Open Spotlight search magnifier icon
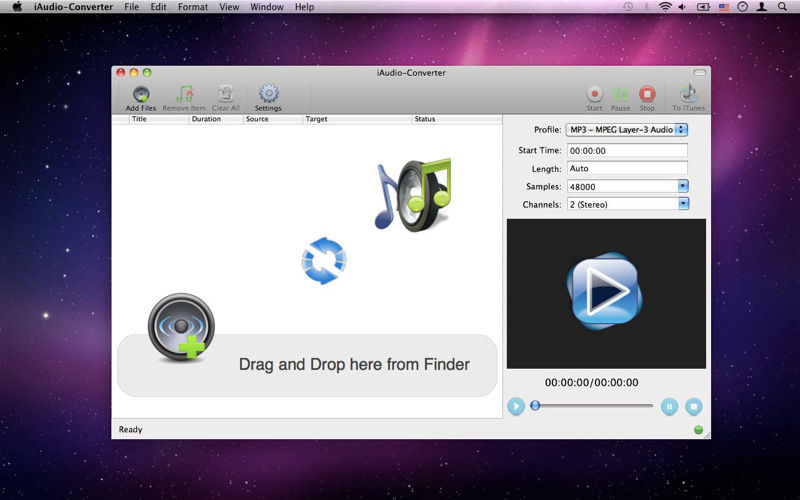The height and width of the screenshot is (500, 800). pyautogui.click(x=782, y=7)
